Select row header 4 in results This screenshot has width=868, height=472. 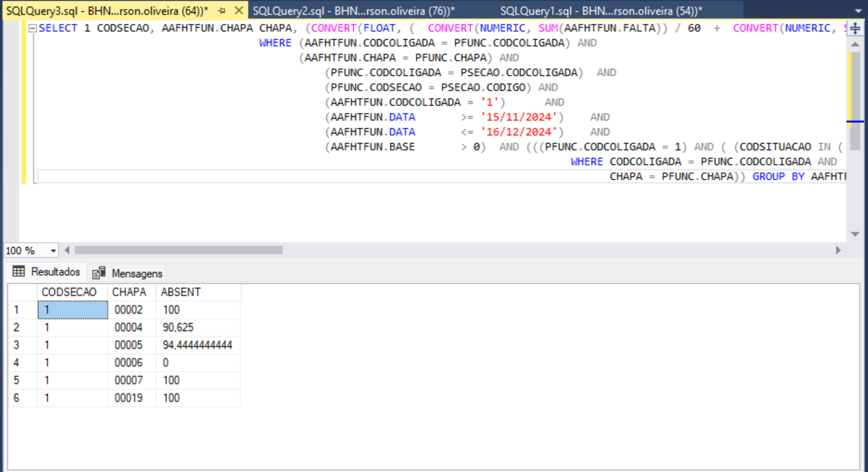22,363
